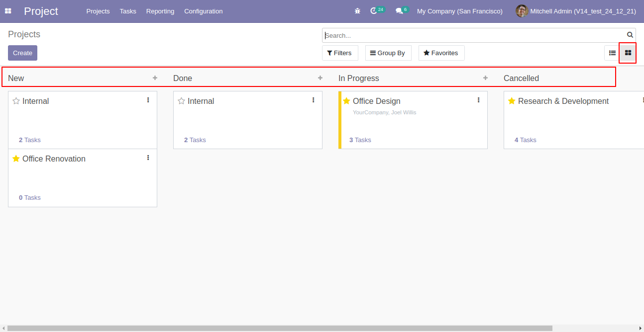Open 4 Tasks link on Research & Development
The width and height of the screenshot is (644, 332).
click(525, 140)
